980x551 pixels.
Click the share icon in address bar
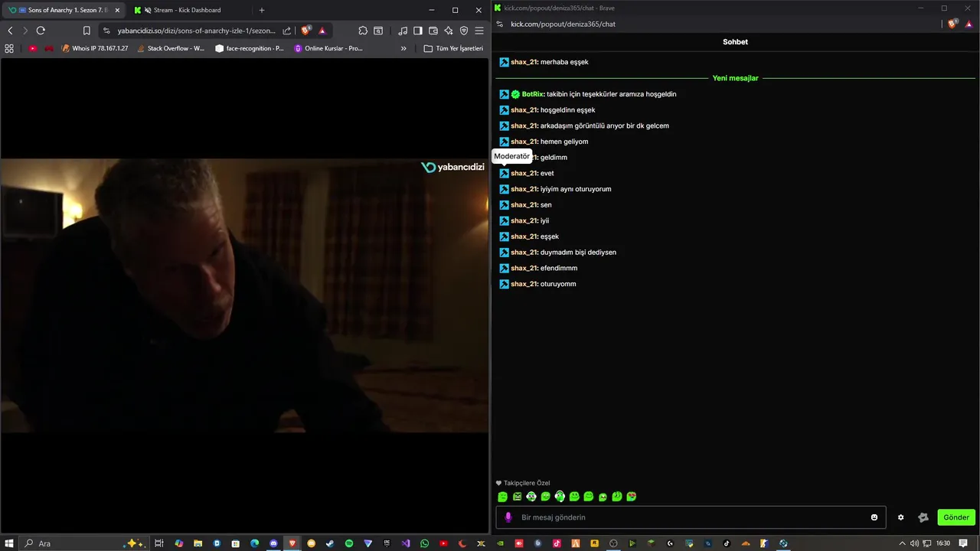click(x=287, y=31)
